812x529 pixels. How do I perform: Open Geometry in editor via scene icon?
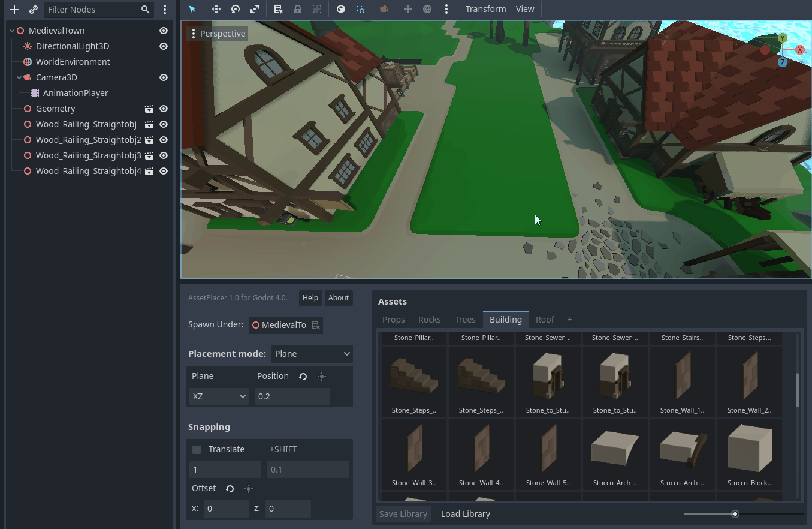tap(149, 109)
